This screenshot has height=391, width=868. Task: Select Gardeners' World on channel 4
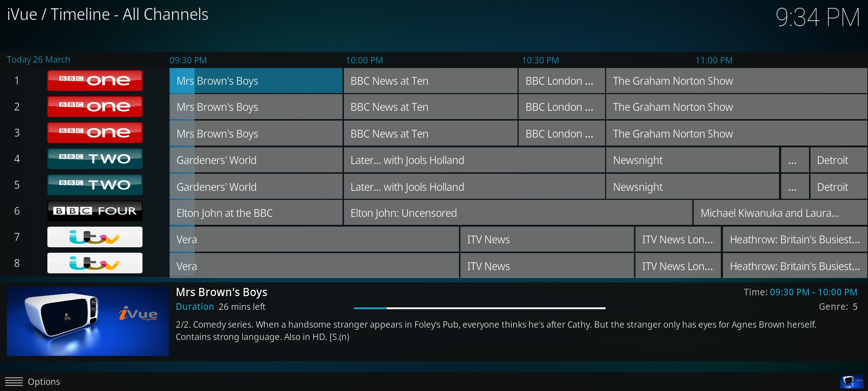[256, 160]
